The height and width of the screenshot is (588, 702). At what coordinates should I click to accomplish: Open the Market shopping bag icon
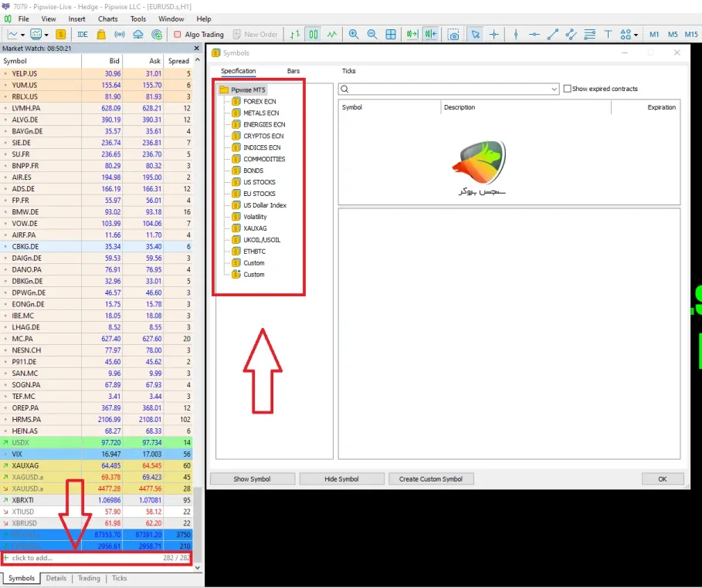101,35
